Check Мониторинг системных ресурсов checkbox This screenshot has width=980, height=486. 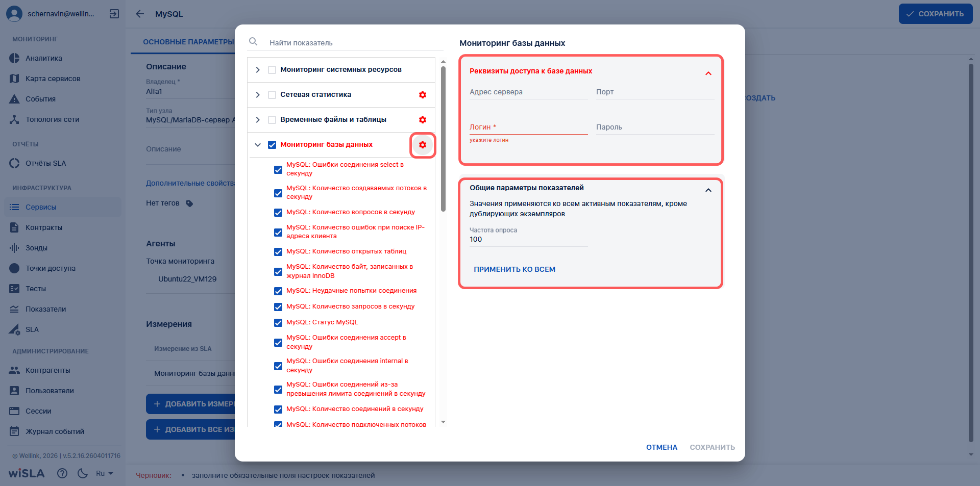[x=272, y=70]
